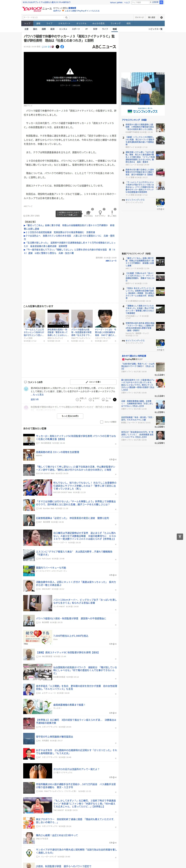Click the back-to-top arrow button

180,537
